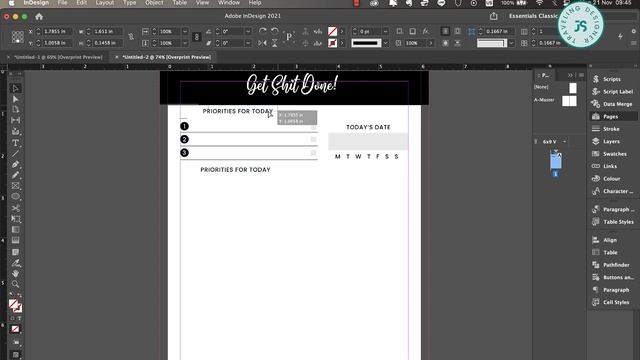The image size is (640, 360).
Task: Open the shear angle dropdown
Action: pos(248,43)
